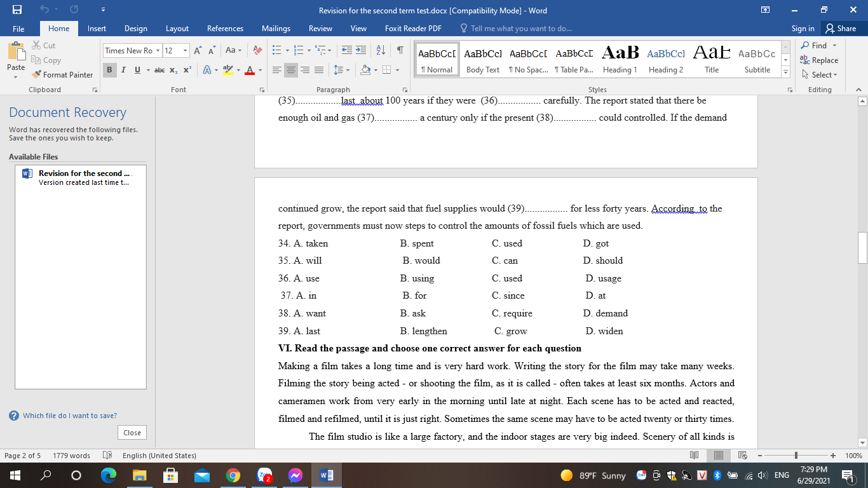This screenshot has width=868, height=488.
Task: Click the Numbering list icon
Action: pyautogui.click(x=297, y=50)
